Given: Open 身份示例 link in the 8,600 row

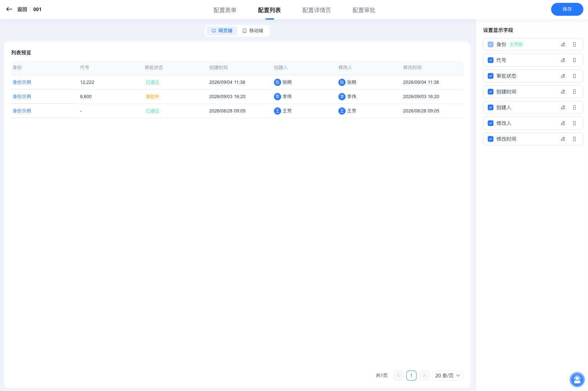Looking at the screenshot, I should tap(22, 96).
